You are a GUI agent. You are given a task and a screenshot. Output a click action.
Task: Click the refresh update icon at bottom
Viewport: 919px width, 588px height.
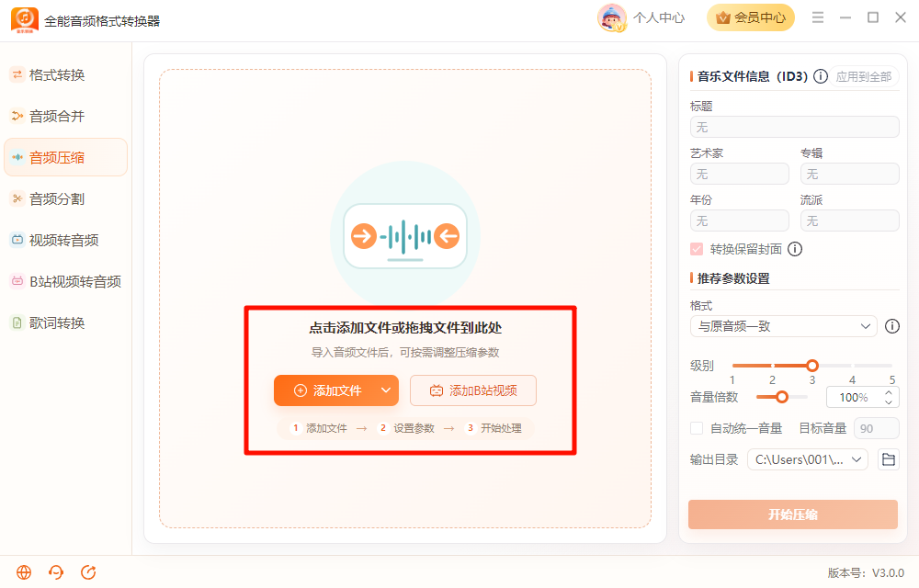(x=88, y=572)
